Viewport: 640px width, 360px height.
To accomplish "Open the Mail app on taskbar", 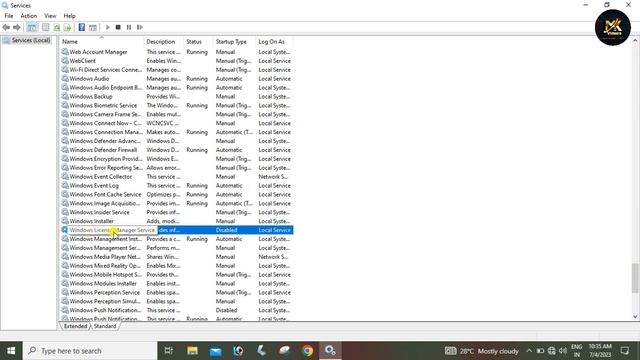I will point(216,351).
